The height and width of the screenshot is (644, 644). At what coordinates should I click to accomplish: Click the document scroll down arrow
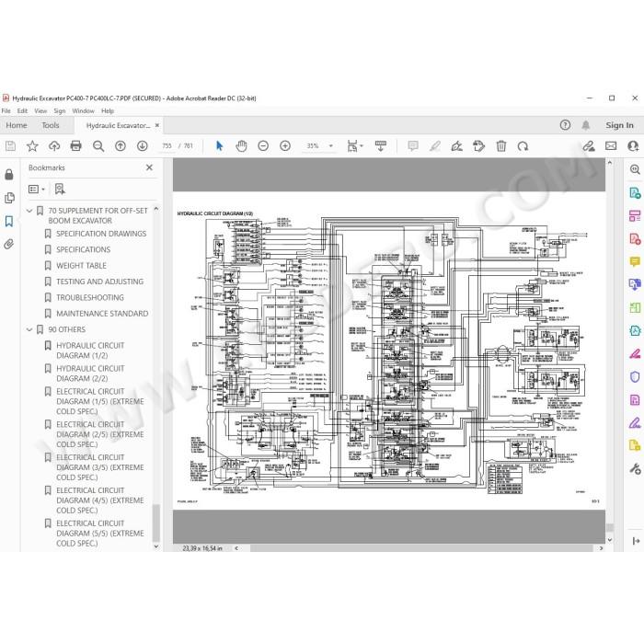609,540
